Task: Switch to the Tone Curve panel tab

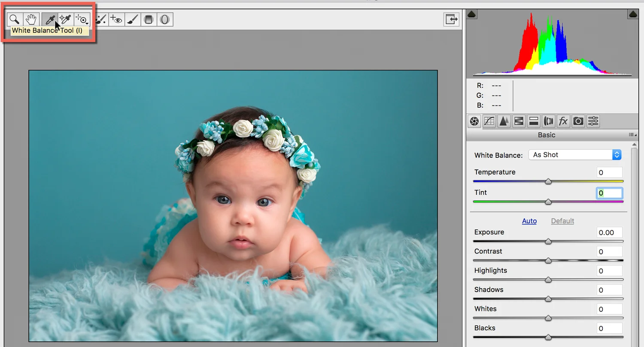Action: pyautogui.click(x=489, y=121)
